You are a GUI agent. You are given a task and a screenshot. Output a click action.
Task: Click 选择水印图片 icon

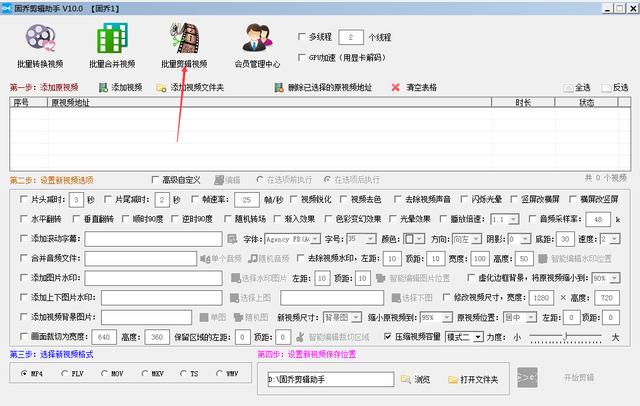click(236, 278)
